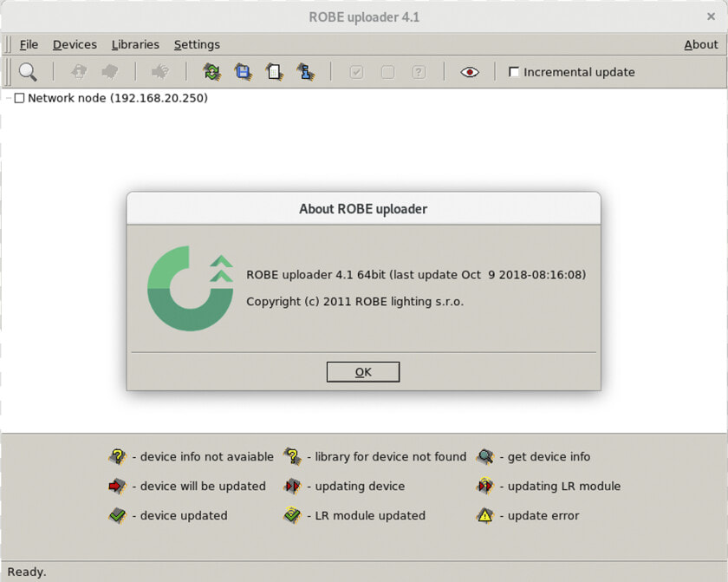Click the '- device info not avaiable' label
This screenshot has width=728, height=582.
[x=203, y=456]
